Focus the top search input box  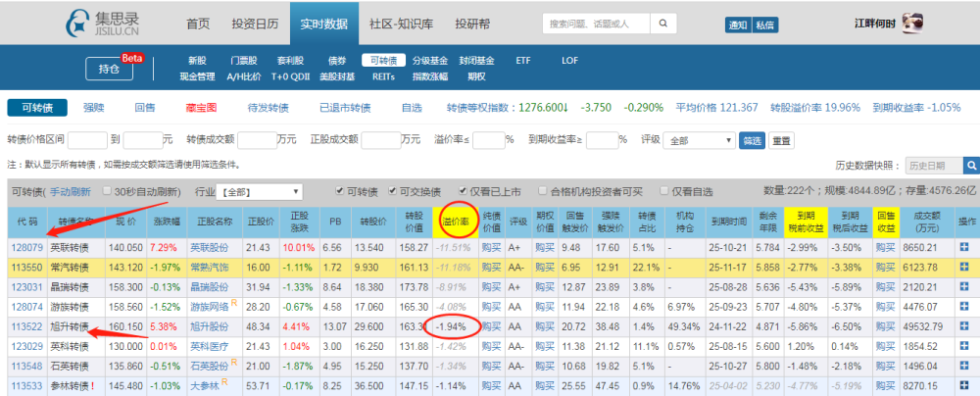pyautogui.click(x=596, y=25)
